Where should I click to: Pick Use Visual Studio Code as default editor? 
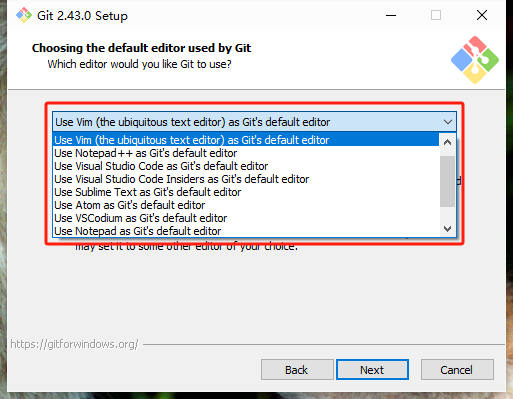[x=246, y=166]
